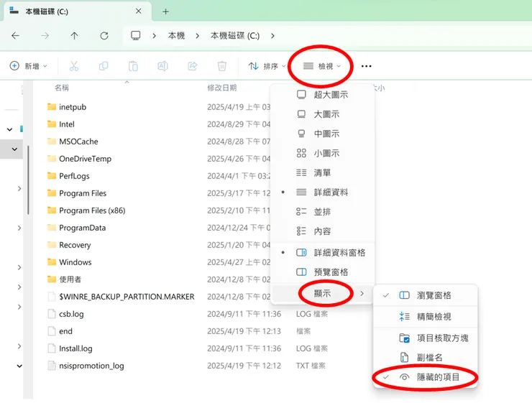This screenshot has width=532, height=403.
Task: Sort by 名稱 column header
Action: click(x=62, y=88)
